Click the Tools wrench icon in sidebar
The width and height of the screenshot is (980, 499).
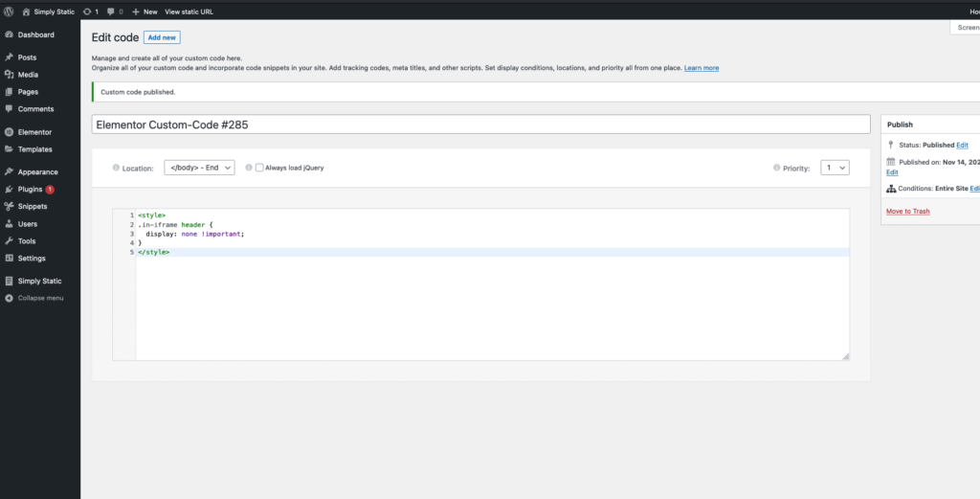click(x=9, y=240)
